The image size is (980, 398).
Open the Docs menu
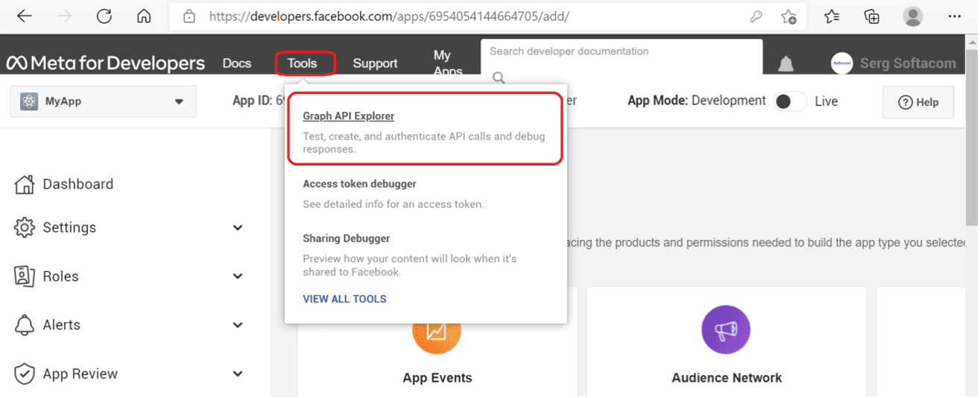[237, 63]
